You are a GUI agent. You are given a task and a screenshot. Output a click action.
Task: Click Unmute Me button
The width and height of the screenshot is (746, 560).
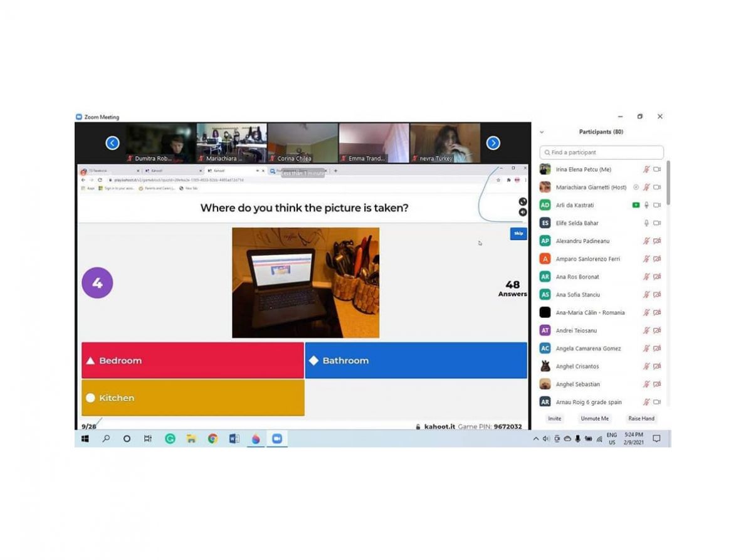click(x=595, y=419)
